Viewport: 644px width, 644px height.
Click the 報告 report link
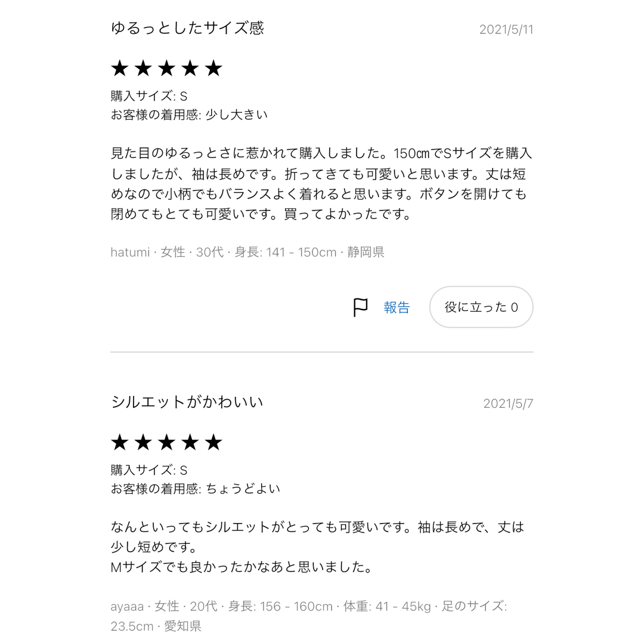click(397, 307)
